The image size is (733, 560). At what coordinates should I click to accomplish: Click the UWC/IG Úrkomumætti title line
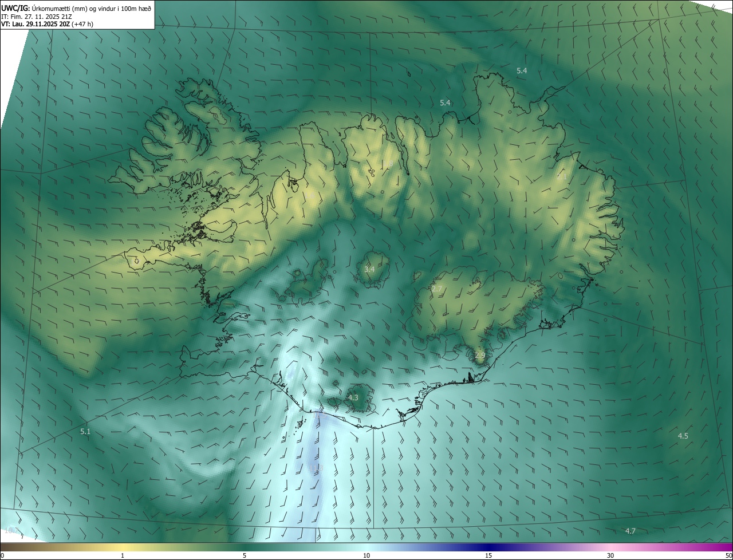(x=76, y=8)
